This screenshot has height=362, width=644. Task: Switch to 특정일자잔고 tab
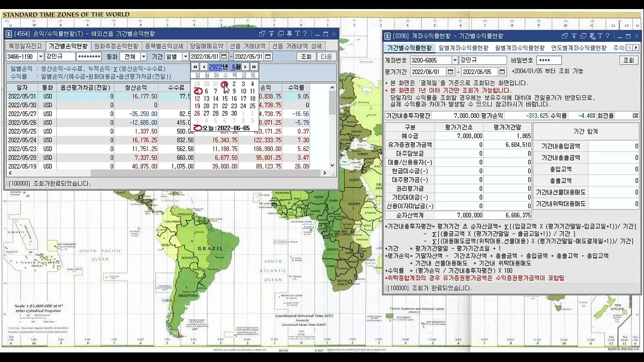[x=25, y=46]
